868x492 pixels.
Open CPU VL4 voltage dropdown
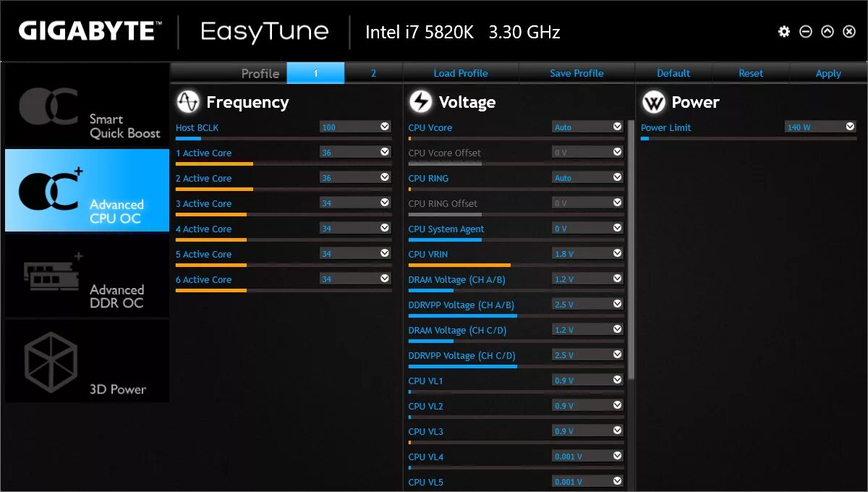point(617,456)
